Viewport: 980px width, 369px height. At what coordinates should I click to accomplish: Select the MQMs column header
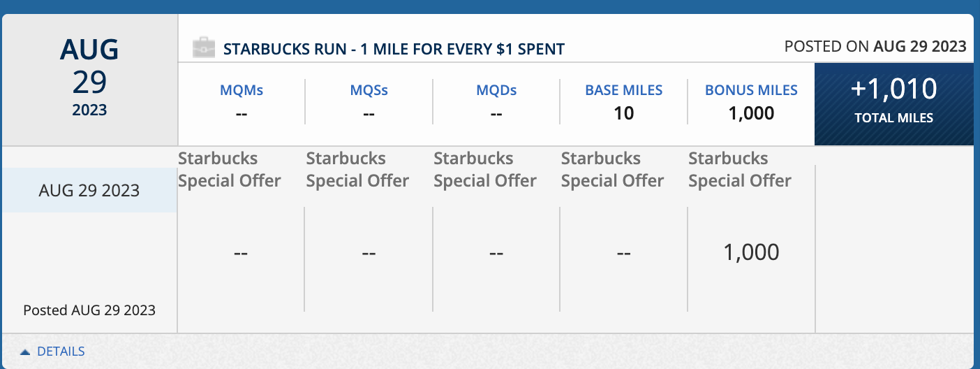[242, 90]
